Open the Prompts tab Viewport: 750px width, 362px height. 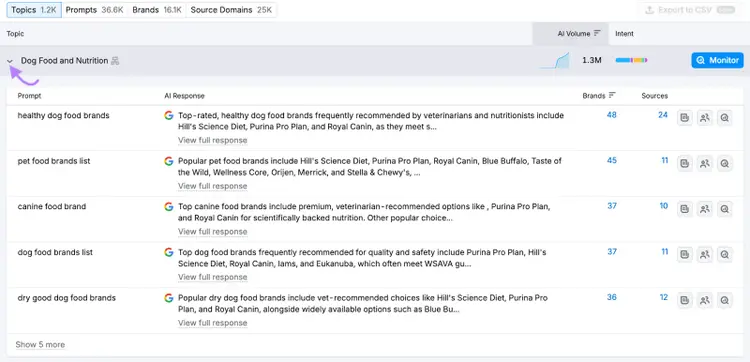[95, 10]
